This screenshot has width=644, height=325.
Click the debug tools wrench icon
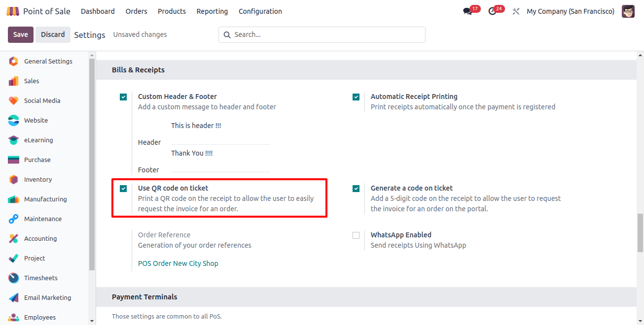[x=516, y=11]
